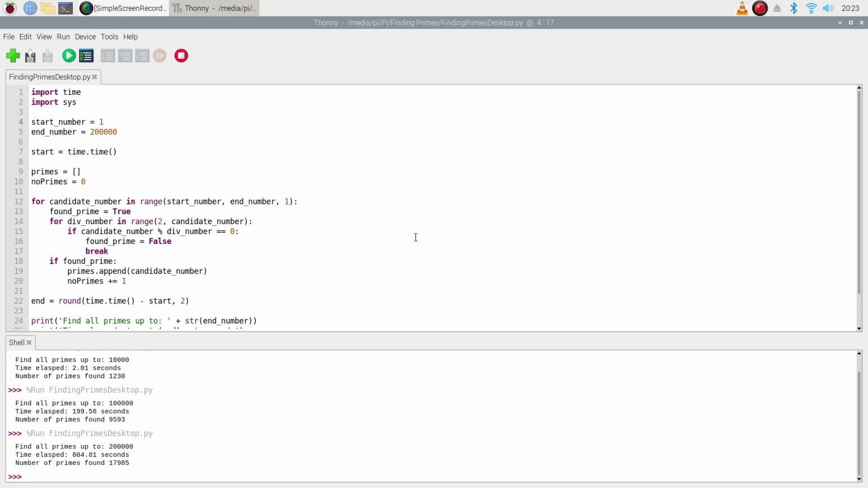Launch the terminal from the taskbar
The image size is (868, 488).
66,8
